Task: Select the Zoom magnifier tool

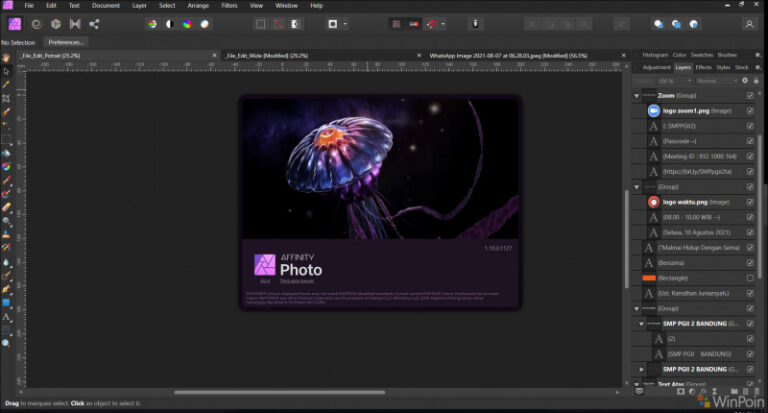Action: pos(6,343)
